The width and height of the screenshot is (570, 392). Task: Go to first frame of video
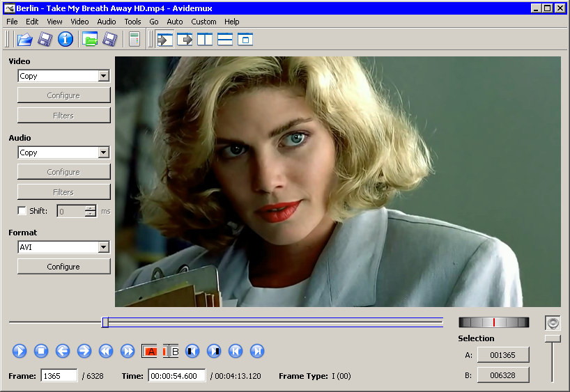pyautogui.click(x=236, y=351)
